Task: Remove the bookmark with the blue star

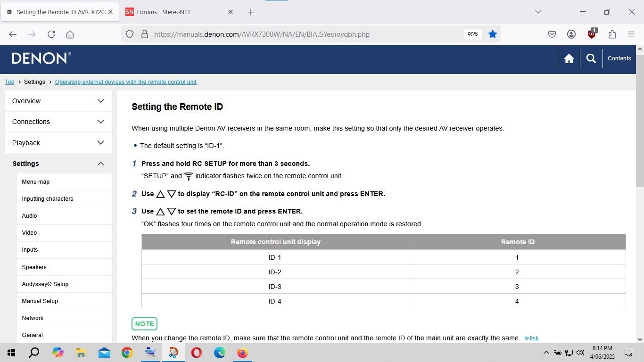Action: 493,34
